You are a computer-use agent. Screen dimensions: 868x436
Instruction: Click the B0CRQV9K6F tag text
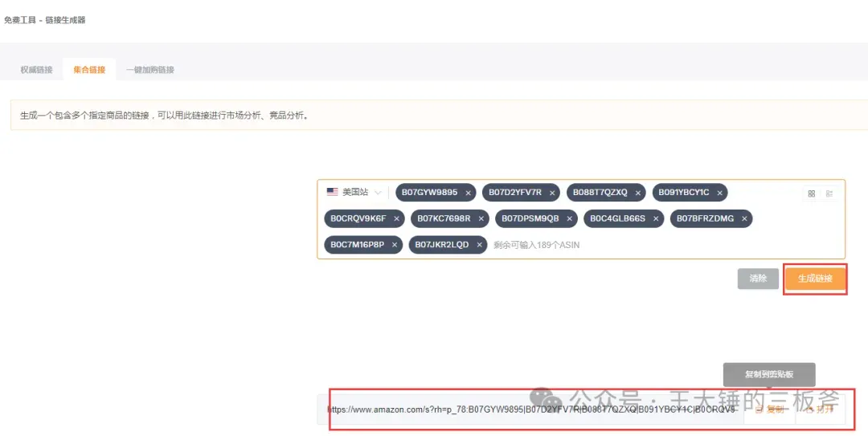(x=358, y=218)
